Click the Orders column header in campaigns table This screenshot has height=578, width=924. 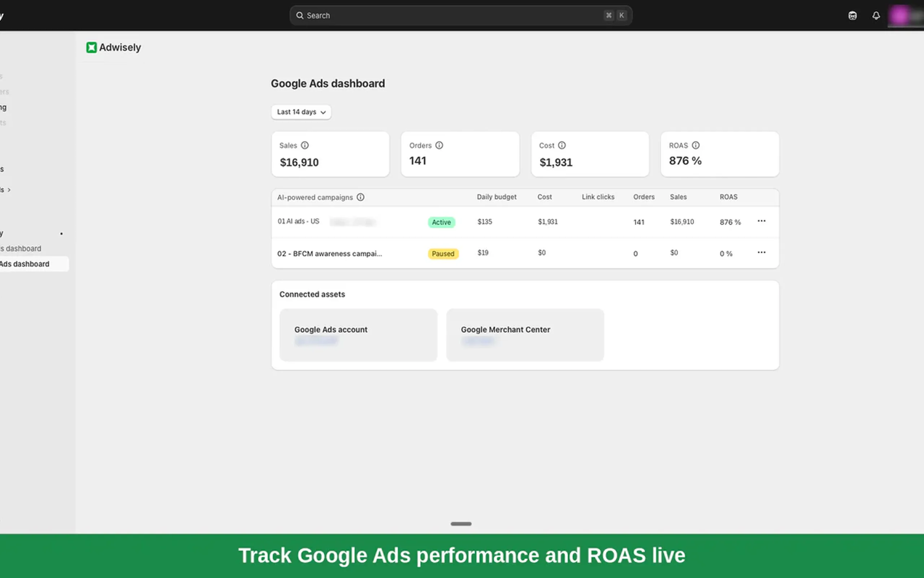coord(644,197)
